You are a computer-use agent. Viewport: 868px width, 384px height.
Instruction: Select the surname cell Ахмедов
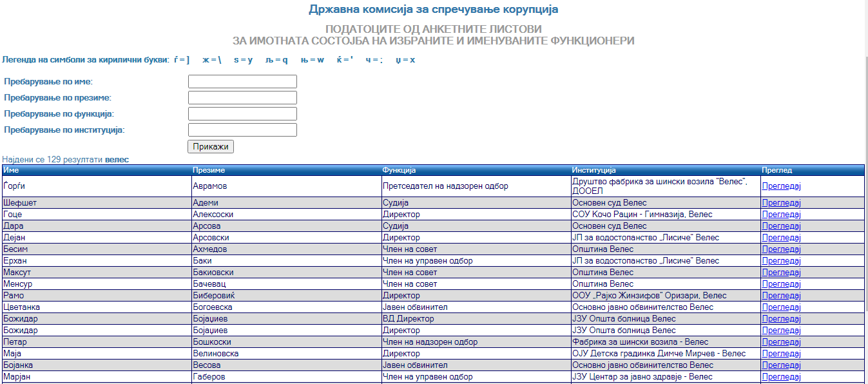click(286, 249)
